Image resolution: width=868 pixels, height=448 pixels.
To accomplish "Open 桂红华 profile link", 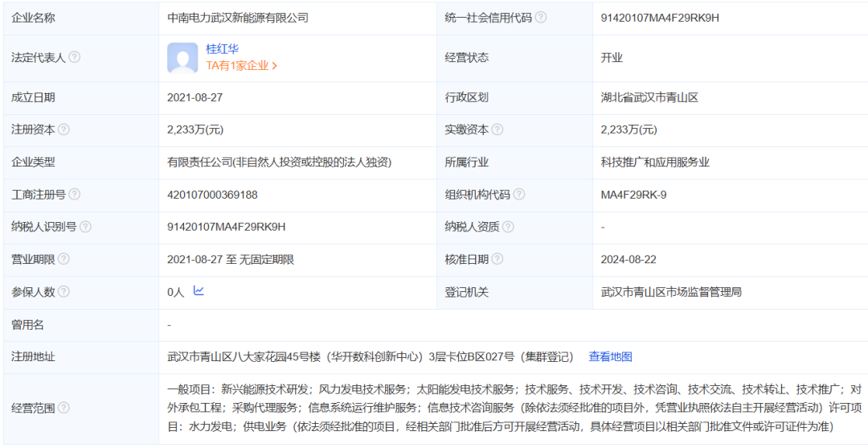I will (x=222, y=49).
